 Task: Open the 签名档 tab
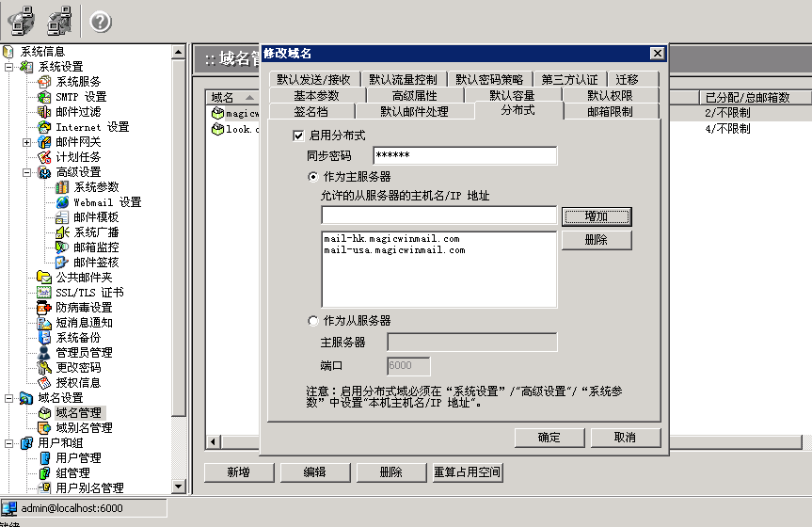310,111
